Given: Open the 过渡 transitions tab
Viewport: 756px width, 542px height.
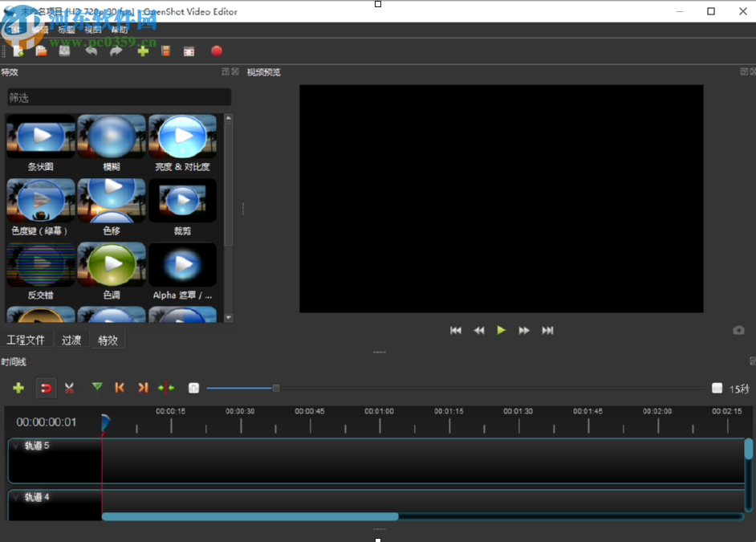Looking at the screenshot, I should point(71,340).
